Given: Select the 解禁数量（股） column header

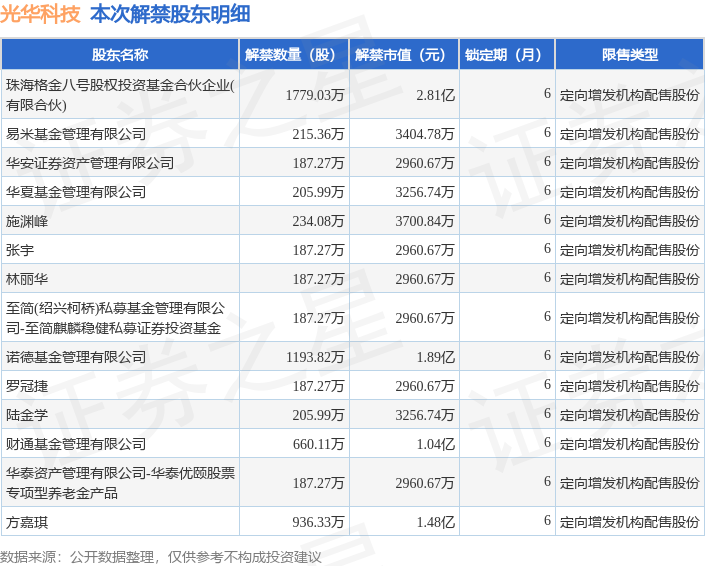Looking at the screenshot, I should [x=294, y=55].
